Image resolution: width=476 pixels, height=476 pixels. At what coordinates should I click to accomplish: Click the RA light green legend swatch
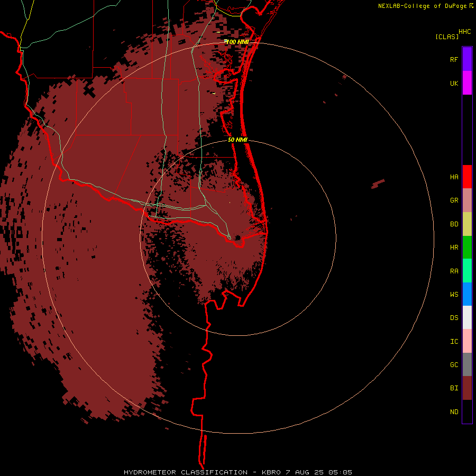click(467, 271)
